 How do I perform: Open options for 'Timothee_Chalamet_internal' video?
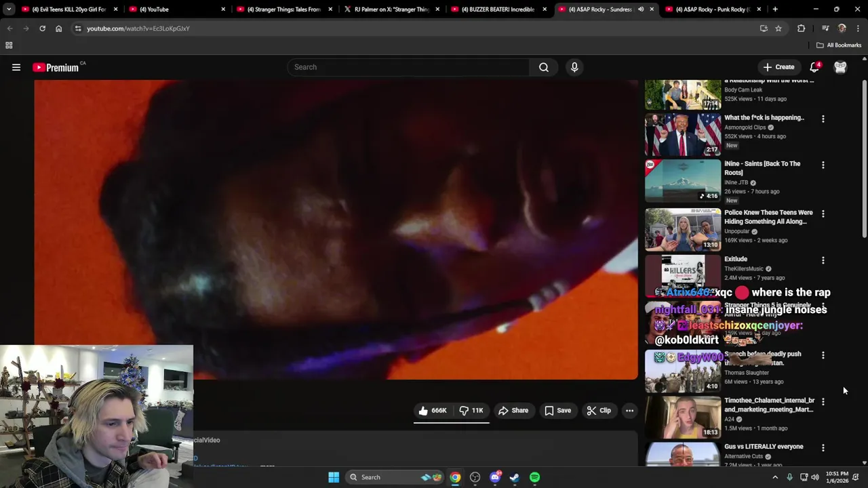tap(823, 402)
